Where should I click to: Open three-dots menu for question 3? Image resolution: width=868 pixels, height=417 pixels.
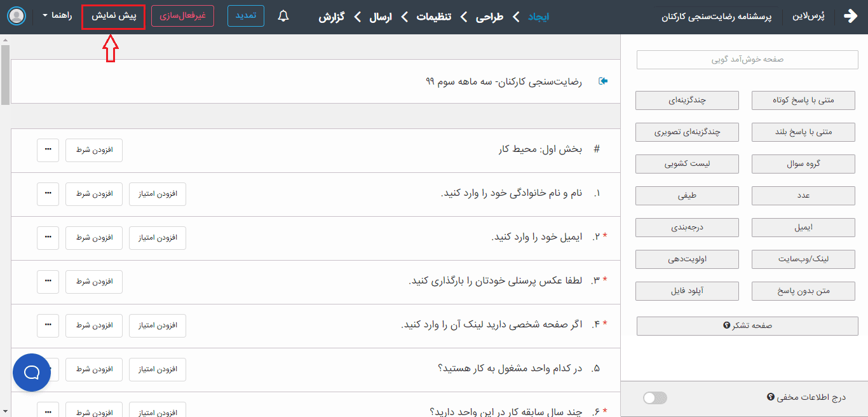point(48,282)
